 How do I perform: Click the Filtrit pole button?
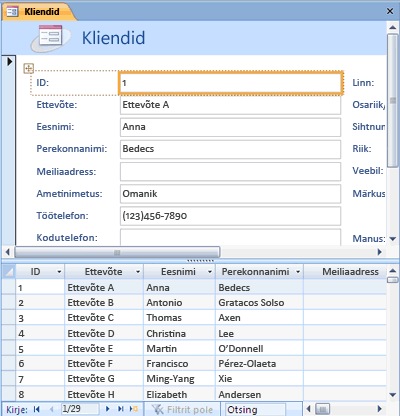182,409
